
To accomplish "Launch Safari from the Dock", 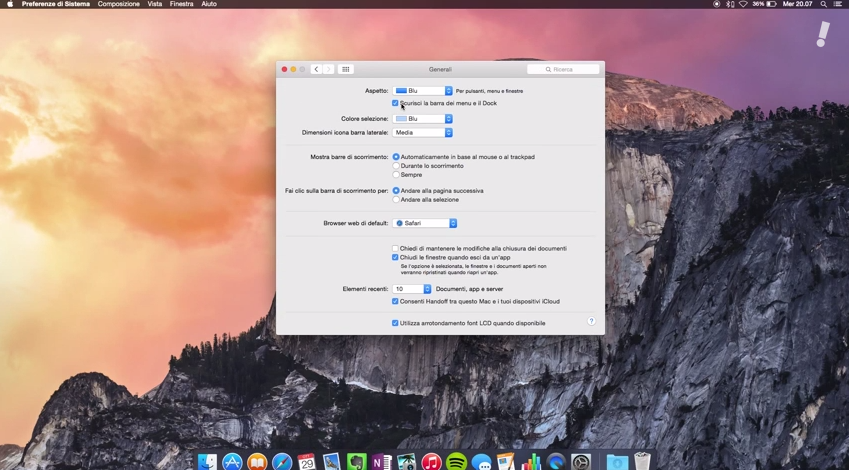I will [x=282, y=462].
